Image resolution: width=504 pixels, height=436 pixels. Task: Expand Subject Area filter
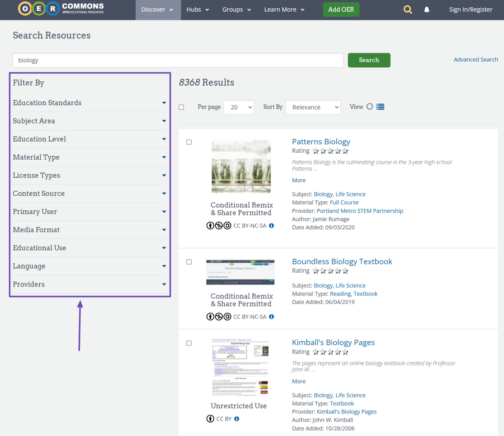[90, 121]
